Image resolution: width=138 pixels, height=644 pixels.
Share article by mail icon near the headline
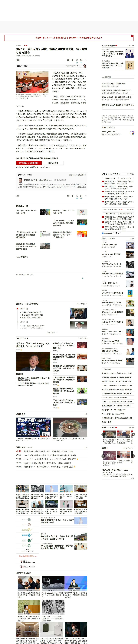[x=68, y=60]
